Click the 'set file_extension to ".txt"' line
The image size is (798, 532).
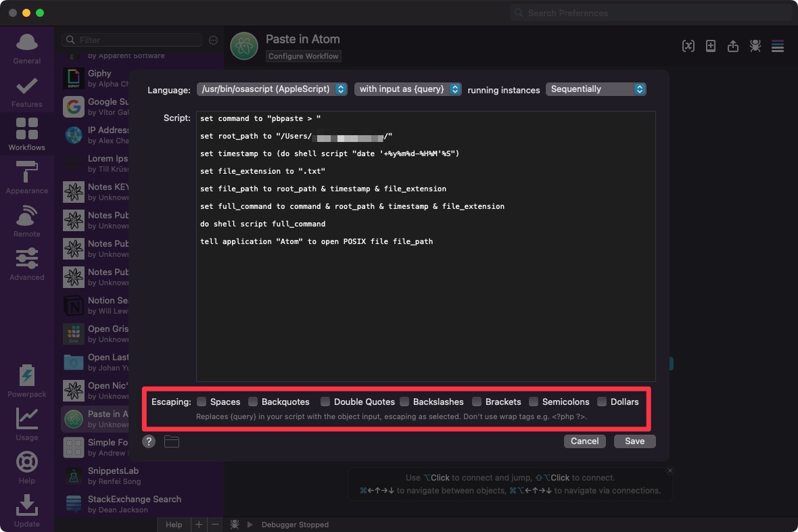[262, 172]
